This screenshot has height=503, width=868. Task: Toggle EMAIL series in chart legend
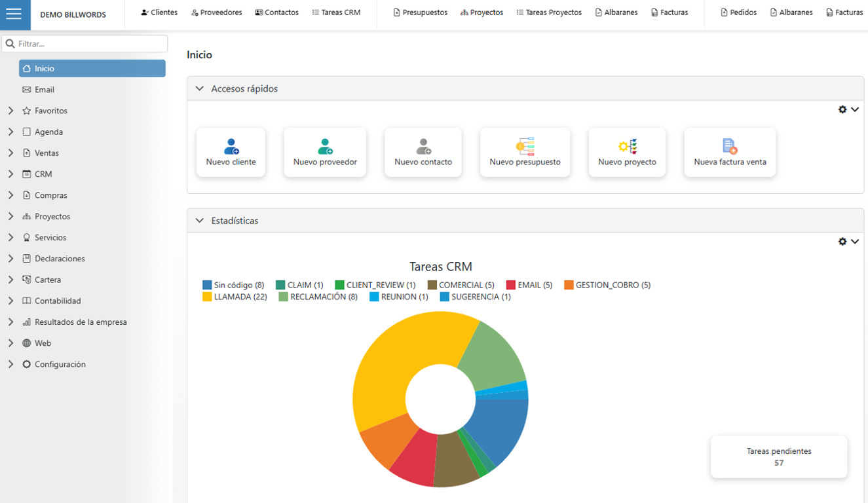pos(529,285)
